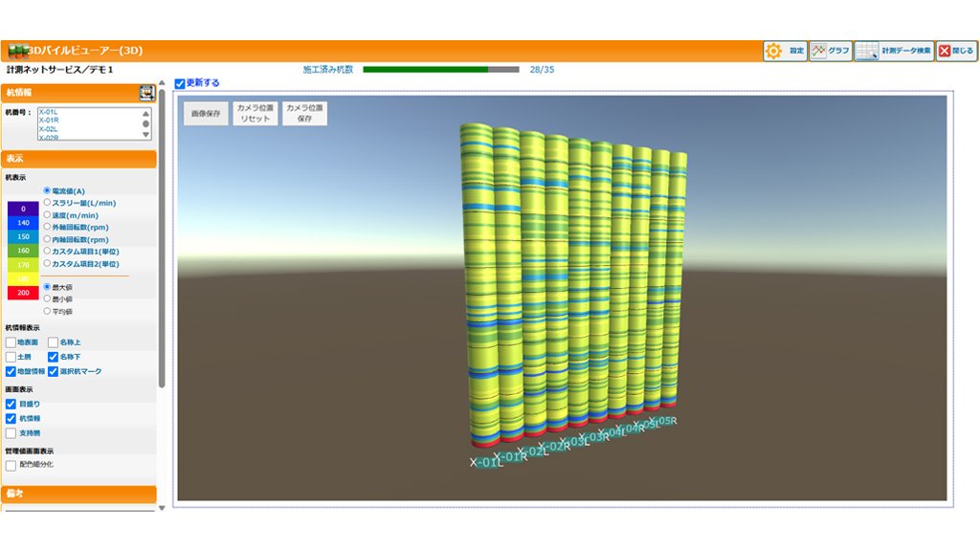
Task: Enable the 地表面 checkbox
Action: [x=11, y=342]
